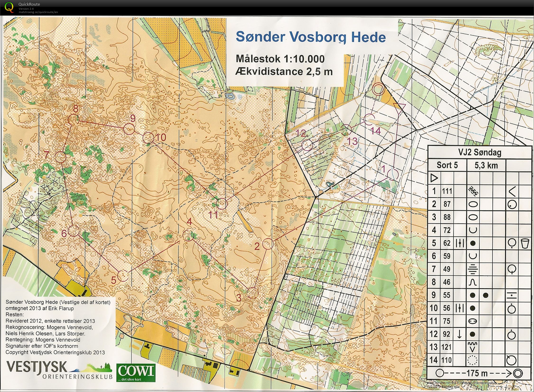Click the knoll symbol in row 8 (46)
The width and height of the screenshot is (534, 392).
(473, 282)
